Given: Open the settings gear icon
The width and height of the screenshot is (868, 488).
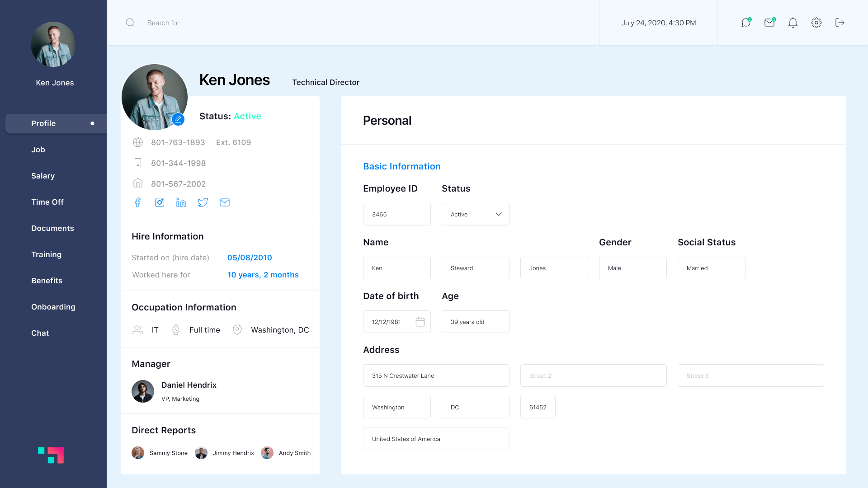Looking at the screenshot, I should (816, 23).
